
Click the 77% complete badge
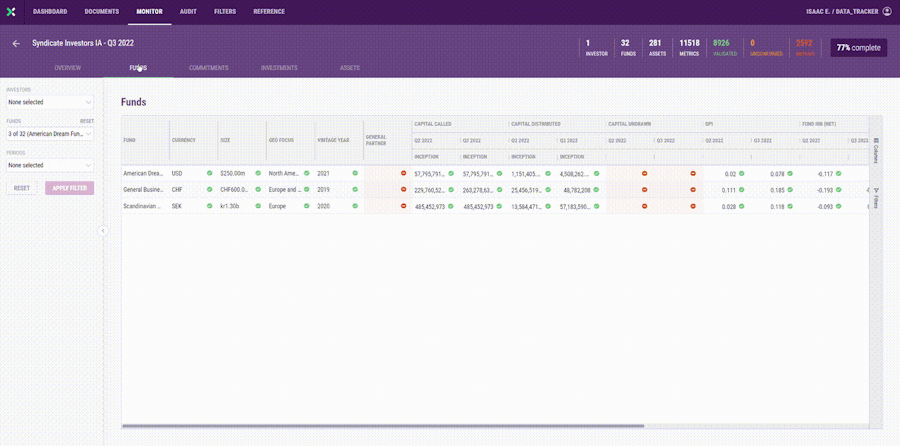[859, 48]
